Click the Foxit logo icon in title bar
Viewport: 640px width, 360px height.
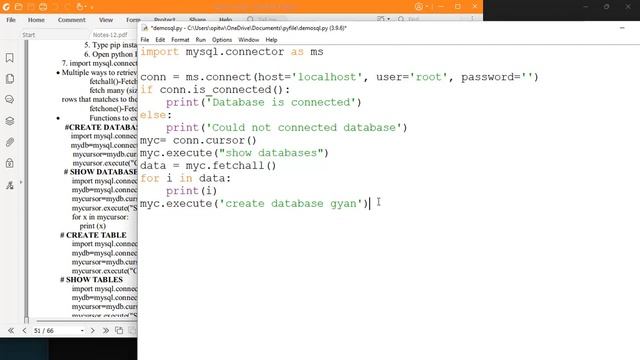(6, 7)
